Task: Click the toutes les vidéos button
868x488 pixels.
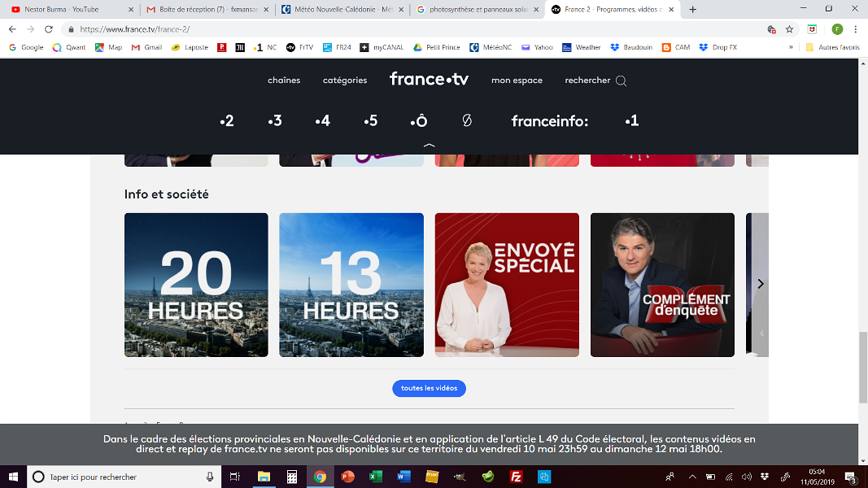Action: (429, 389)
